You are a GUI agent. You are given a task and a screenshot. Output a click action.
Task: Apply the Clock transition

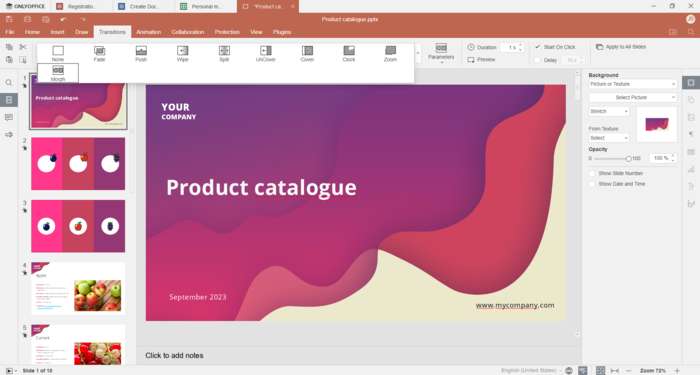[349, 54]
